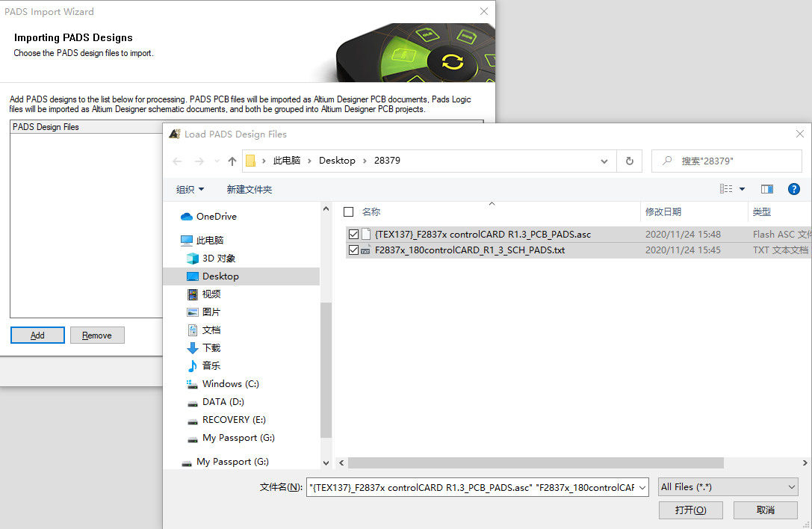The image size is (812, 529).
Task: Uncheck the {TEX137}_F2837x PCB_PADS.asc file checkbox
Action: pyautogui.click(x=353, y=234)
